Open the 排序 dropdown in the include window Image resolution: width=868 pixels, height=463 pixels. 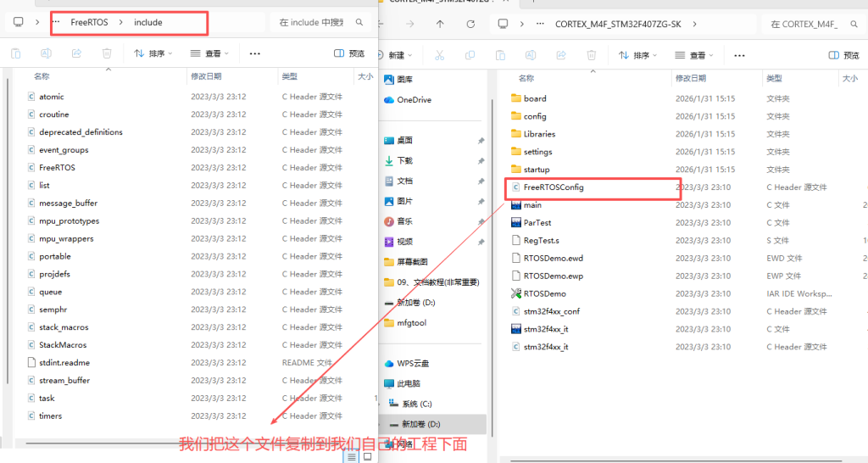coord(153,53)
